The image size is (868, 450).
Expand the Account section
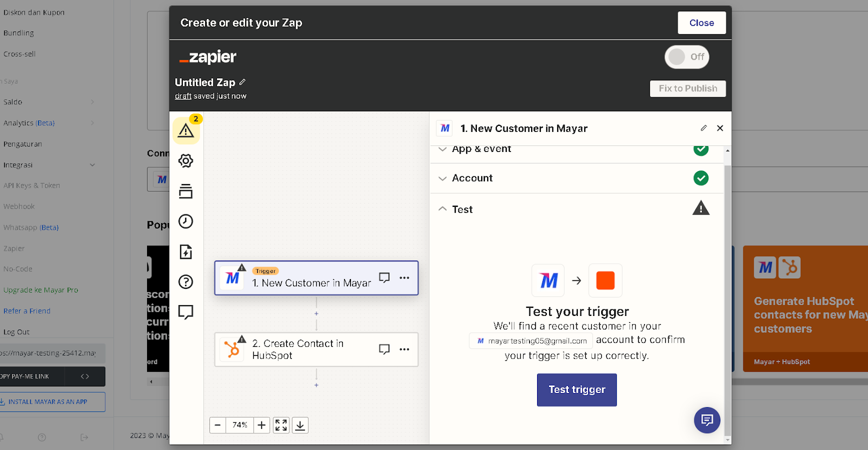click(443, 178)
